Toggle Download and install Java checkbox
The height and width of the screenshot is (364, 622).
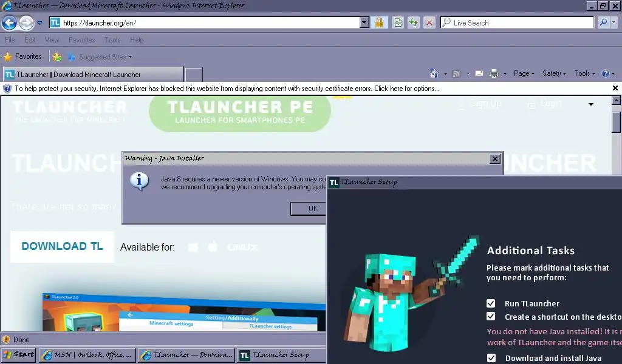click(x=491, y=358)
